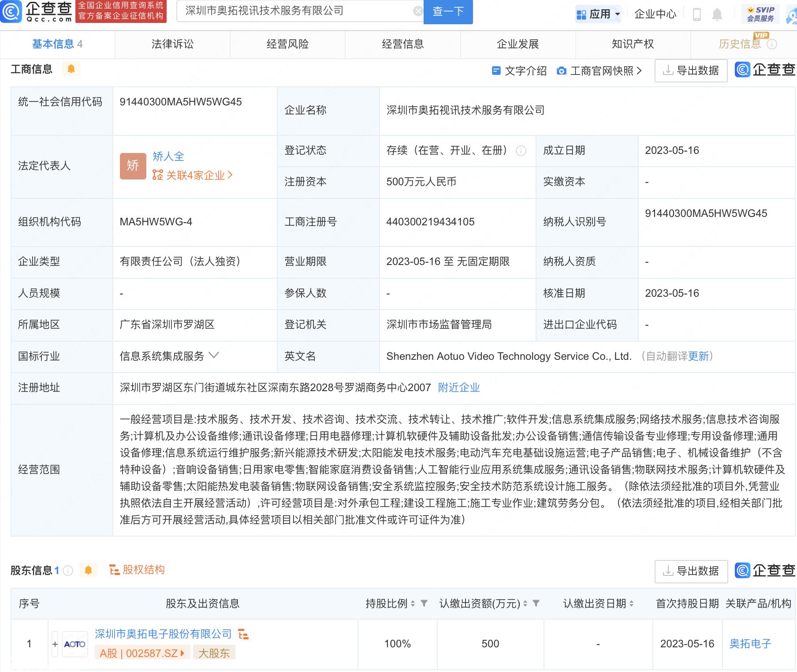The height and width of the screenshot is (672, 797).
Task: Expand the 信息系统集成服务 industry chevron
Action: 214,355
